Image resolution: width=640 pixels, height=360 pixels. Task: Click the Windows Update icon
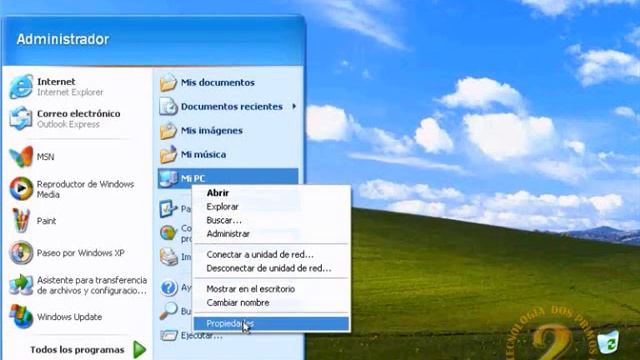pyautogui.click(x=21, y=317)
